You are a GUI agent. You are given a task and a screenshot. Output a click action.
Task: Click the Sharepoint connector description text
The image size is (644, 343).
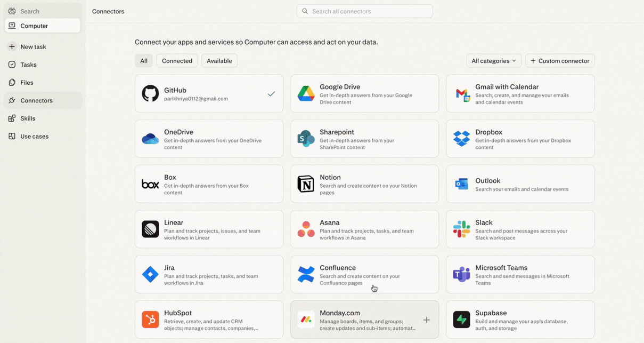click(x=357, y=144)
